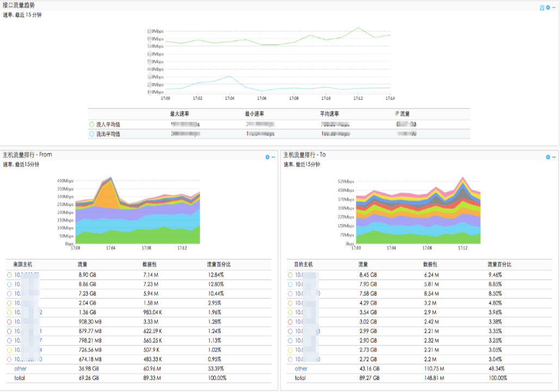Toggle blue circle of 7.90 GB destination host
The height and width of the screenshot is (392, 560).
(x=290, y=284)
